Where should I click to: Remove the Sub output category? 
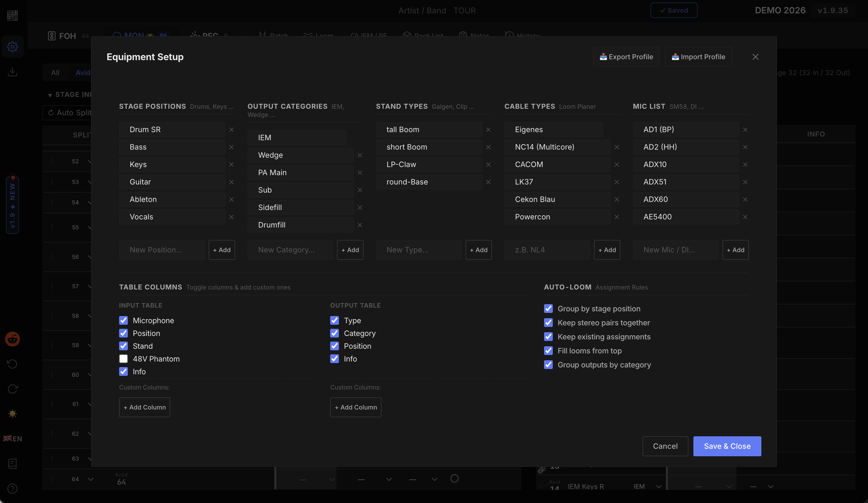click(x=360, y=190)
